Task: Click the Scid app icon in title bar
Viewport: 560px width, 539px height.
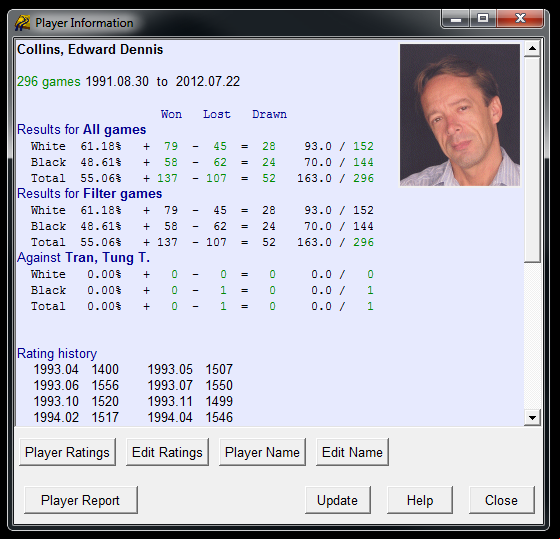Action: [22, 23]
